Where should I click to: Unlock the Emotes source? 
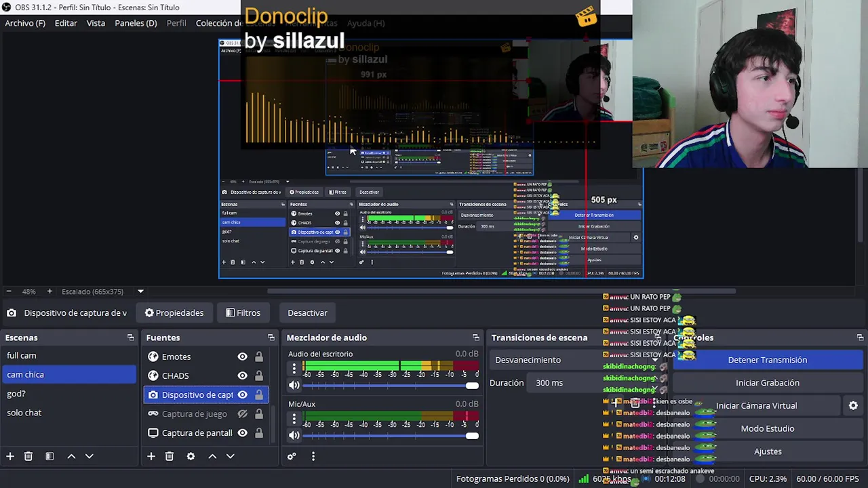[259, 357]
